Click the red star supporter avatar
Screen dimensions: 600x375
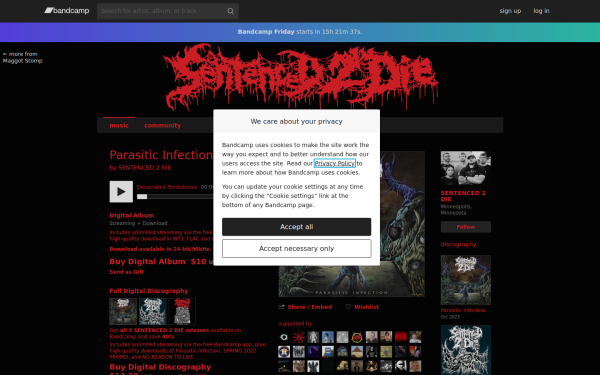pos(298,337)
